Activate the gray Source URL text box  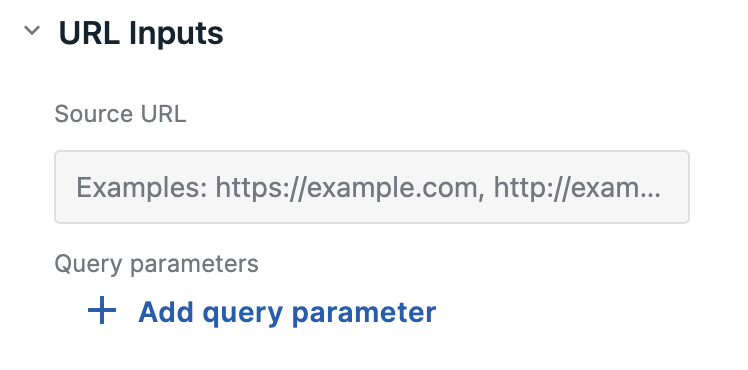372,187
